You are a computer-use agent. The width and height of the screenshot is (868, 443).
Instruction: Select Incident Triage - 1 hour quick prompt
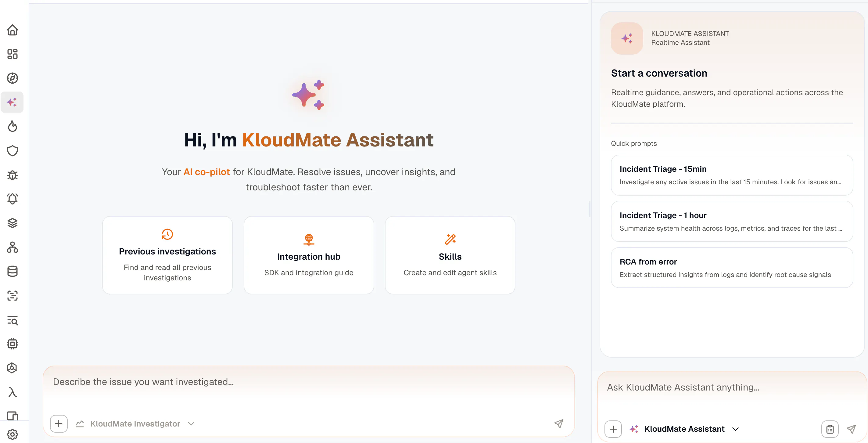pos(732,221)
